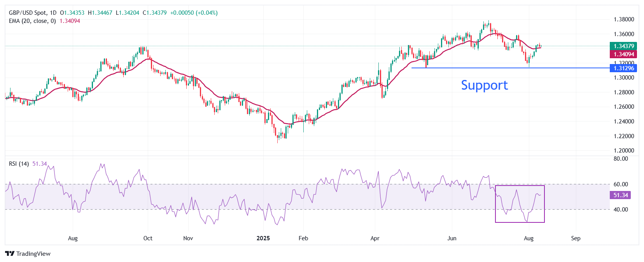Screen dimensions: 644x262
Task: Click the TradingView logo icon
Action: click(x=10, y=253)
